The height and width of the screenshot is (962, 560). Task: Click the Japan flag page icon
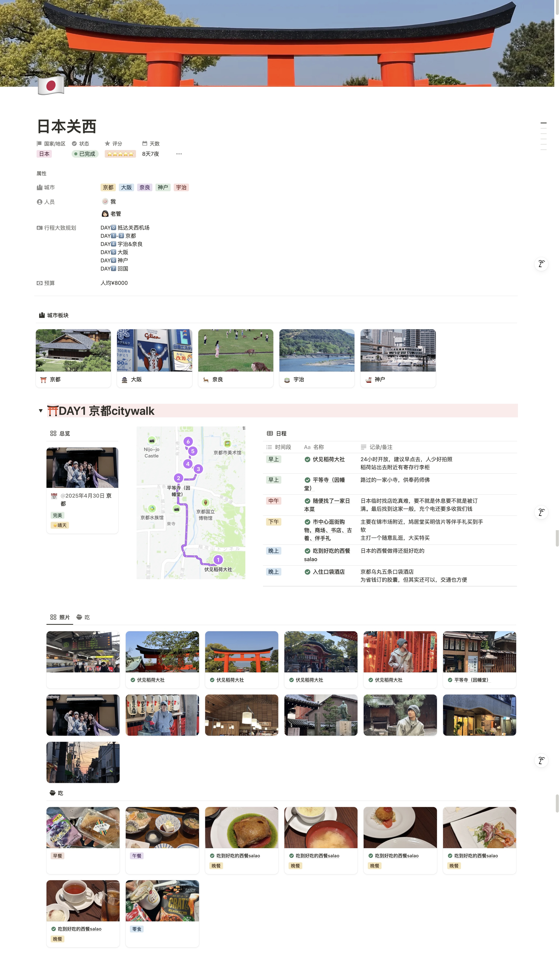[x=51, y=85]
